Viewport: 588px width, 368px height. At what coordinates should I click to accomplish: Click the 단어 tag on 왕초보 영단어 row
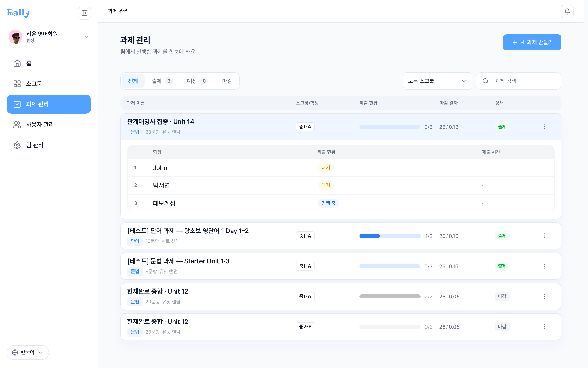[135, 241]
